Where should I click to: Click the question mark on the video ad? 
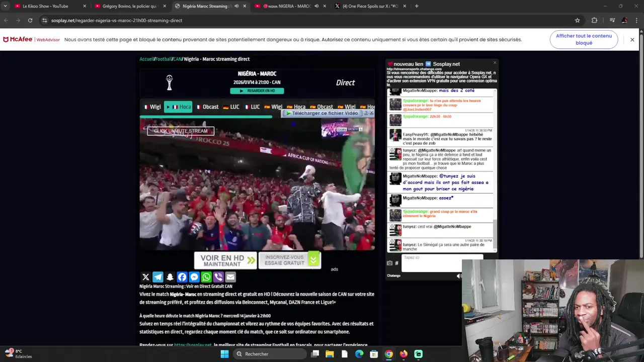click(366, 113)
